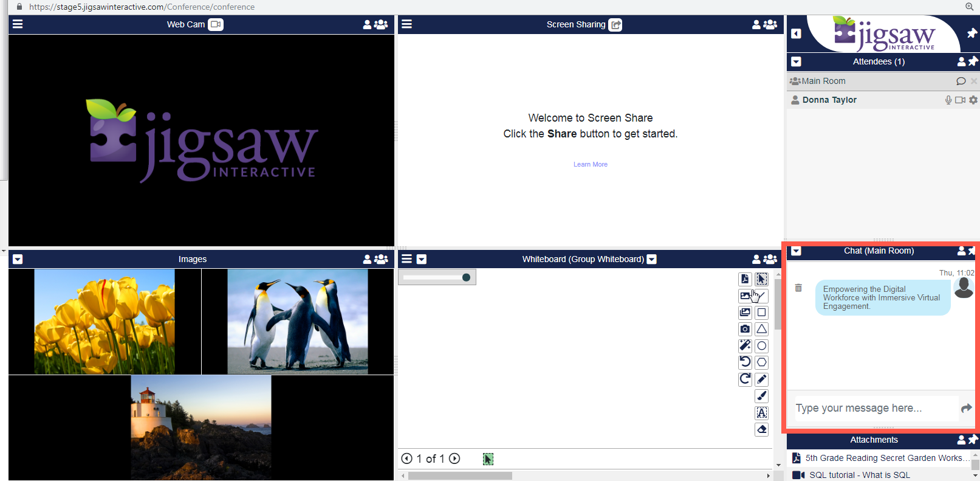Toggle Donna Taylor's camera
This screenshot has height=481, width=980.
pyautogui.click(x=960, y=100)
